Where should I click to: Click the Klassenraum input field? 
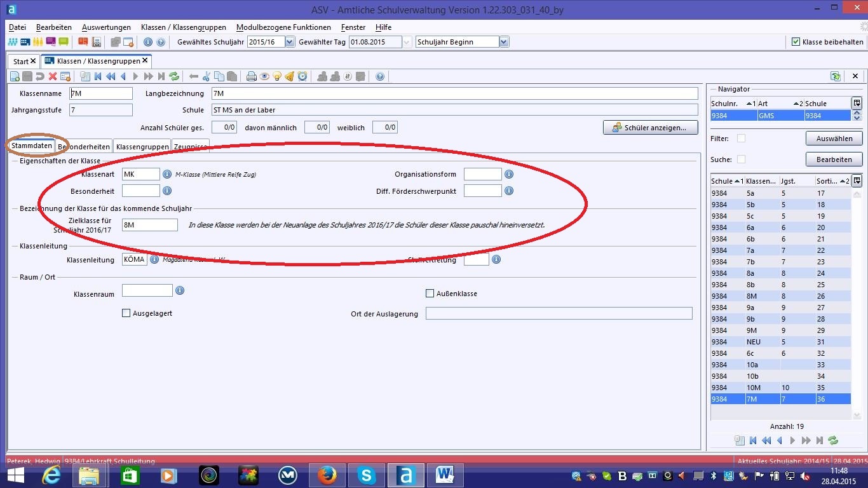click(x=147, y=290)
